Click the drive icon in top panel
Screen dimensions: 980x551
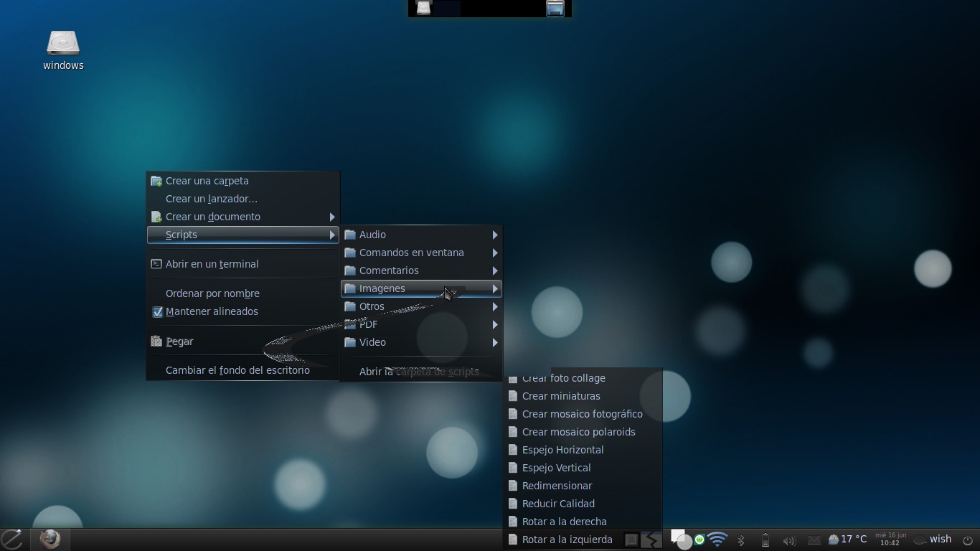point(424,8)
